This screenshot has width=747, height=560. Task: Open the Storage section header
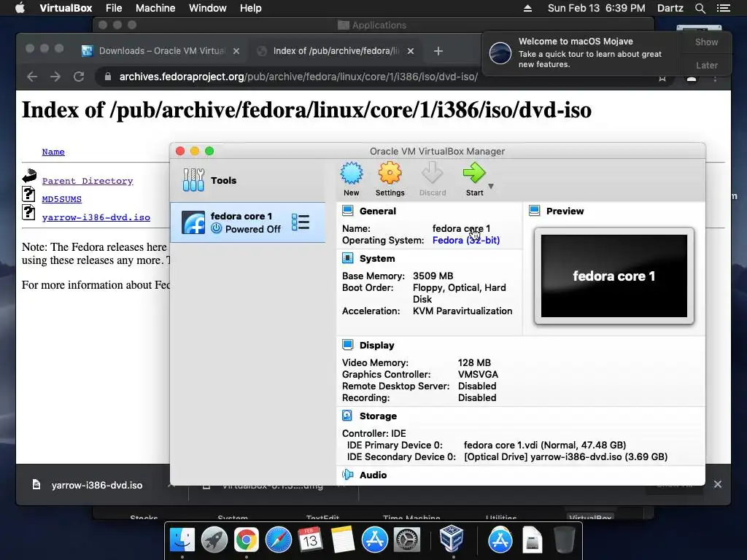pos(379,416)
